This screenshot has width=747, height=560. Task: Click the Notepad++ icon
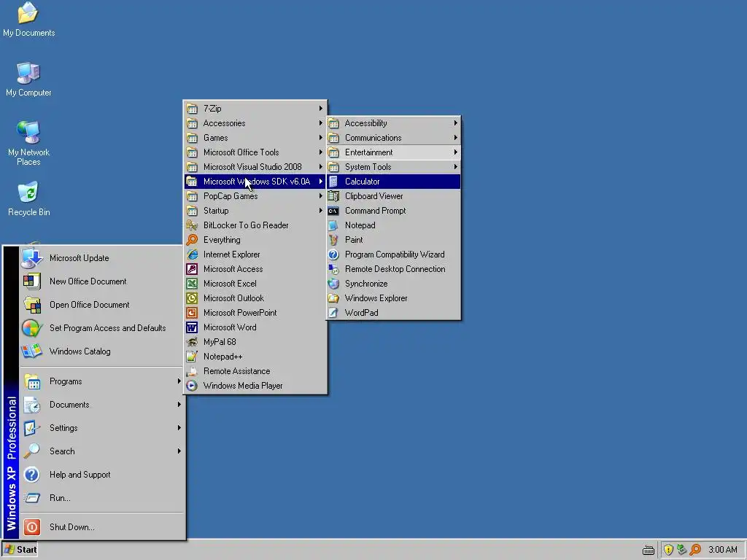(x=192, y=357)
